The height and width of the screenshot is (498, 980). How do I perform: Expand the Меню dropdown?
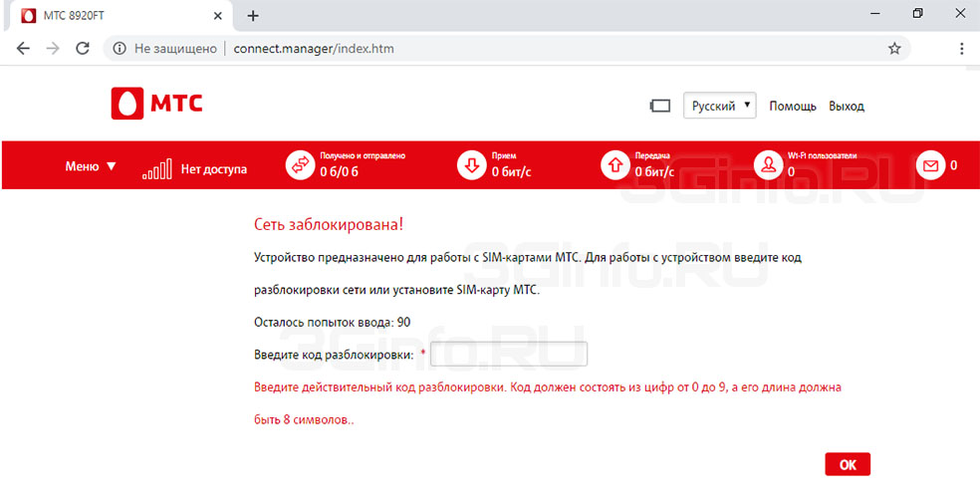91,166
